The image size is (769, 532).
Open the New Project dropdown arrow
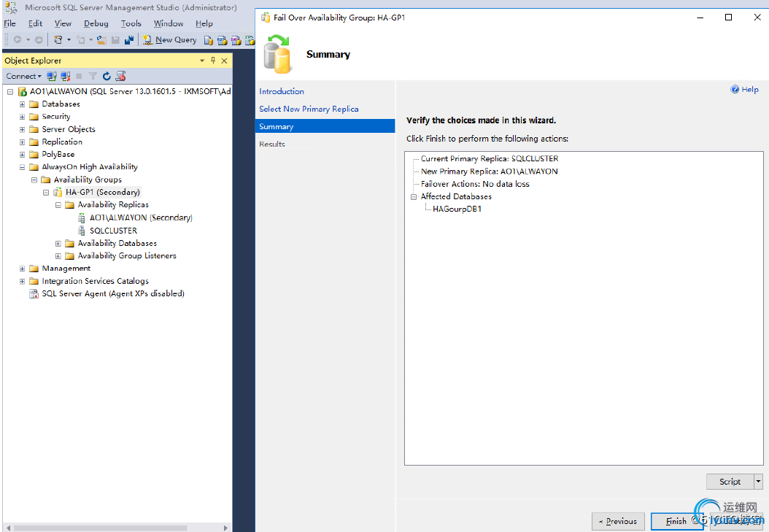[x=69, y=39]
